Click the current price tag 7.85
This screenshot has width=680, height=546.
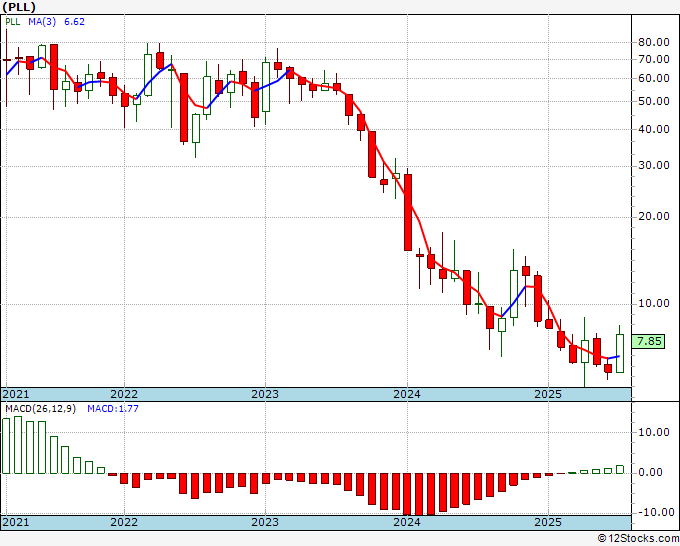(x=648, y=341)
